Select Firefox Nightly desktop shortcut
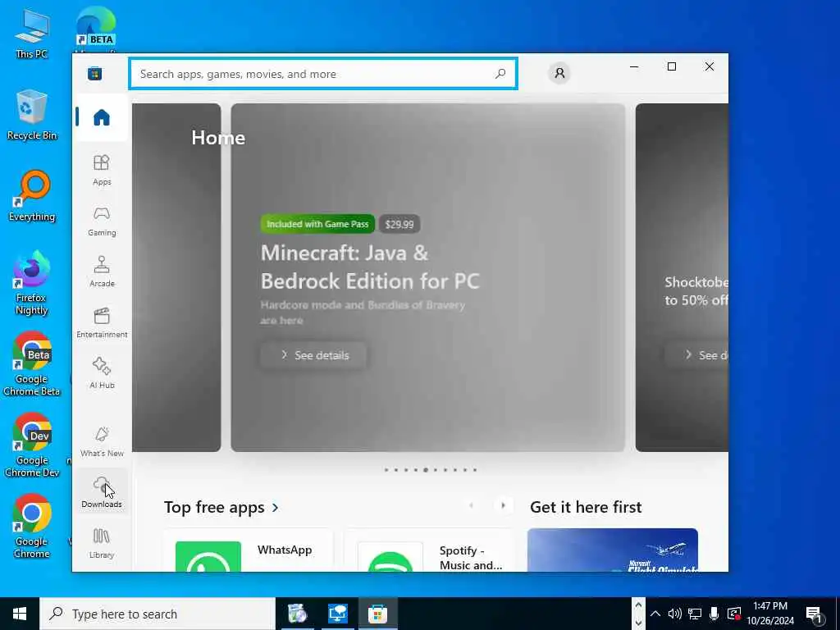Viewport: 840px width, 630px height. (32, 283)
